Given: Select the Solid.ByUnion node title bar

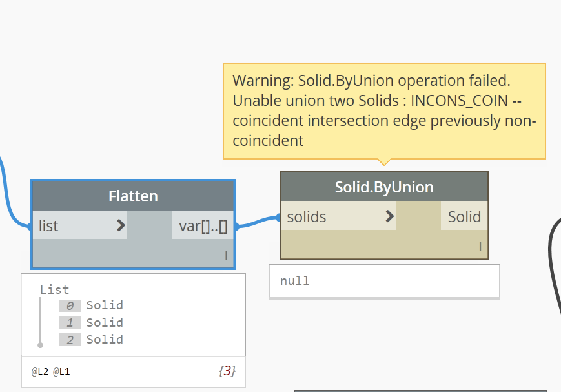Looking at the screenshot, I should [384, 187].
